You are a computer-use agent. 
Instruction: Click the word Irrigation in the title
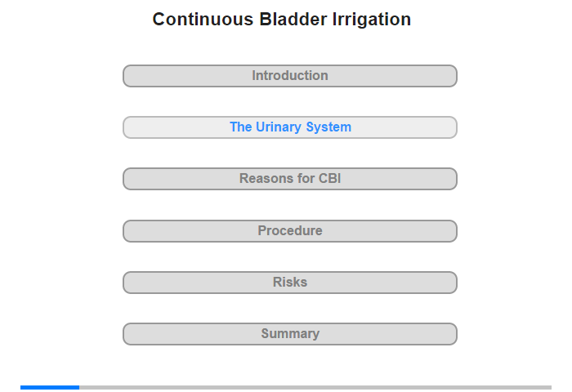click(372, 20)
